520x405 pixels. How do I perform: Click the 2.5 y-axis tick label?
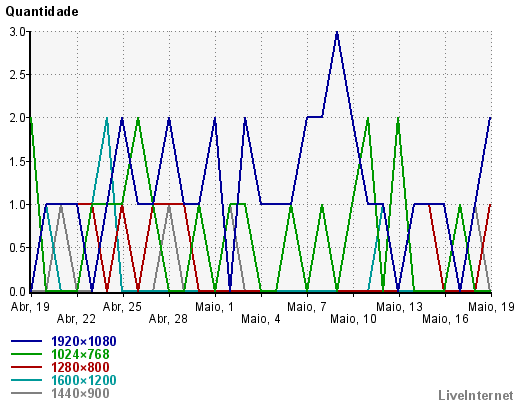coord(17,75)
